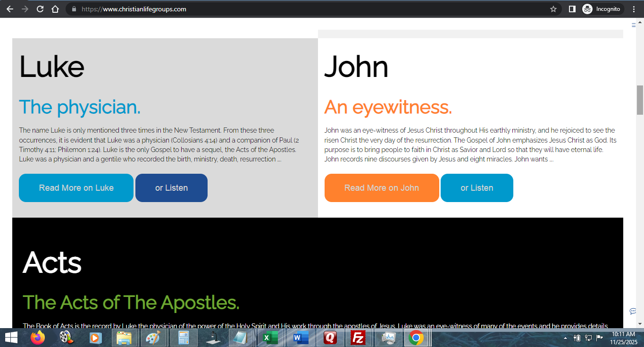The height and width of the screenshot is (347, 644).
Task: Go to the browser home page
Action: pos(55,9)
